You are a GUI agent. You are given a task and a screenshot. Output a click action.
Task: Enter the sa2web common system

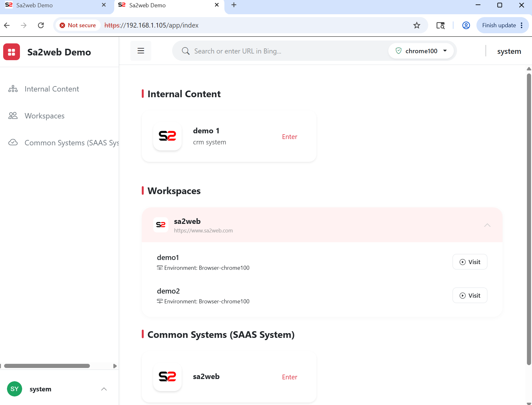click(x=290, y=377)
